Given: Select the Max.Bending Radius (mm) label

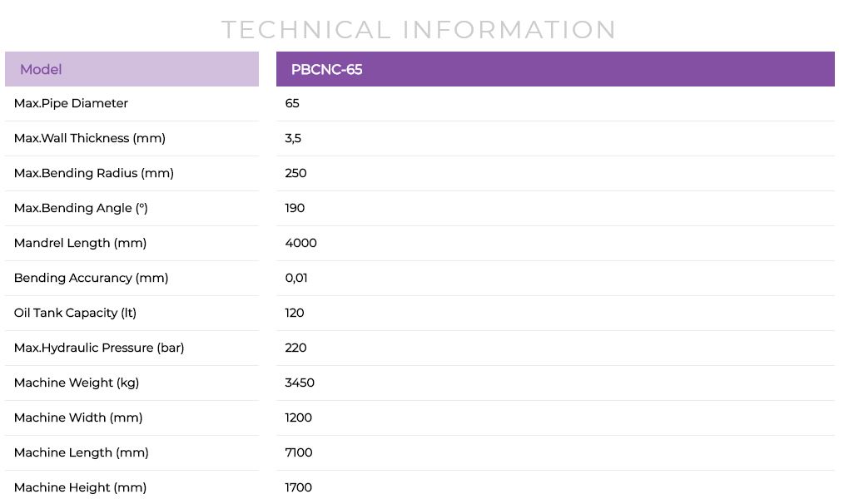Looking at the screenshot, I should pyautogui.click(x=94, y=173).
